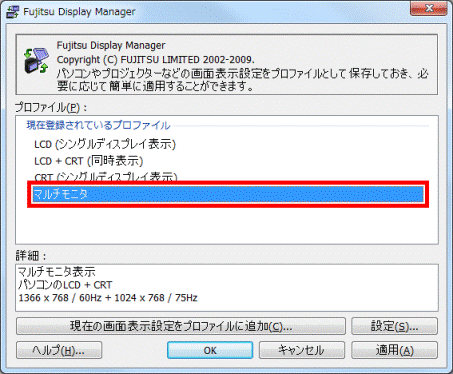Confirm with the OK button
Image resolution: width=453 pixels, height=374 pixels.
pos(210,350)
